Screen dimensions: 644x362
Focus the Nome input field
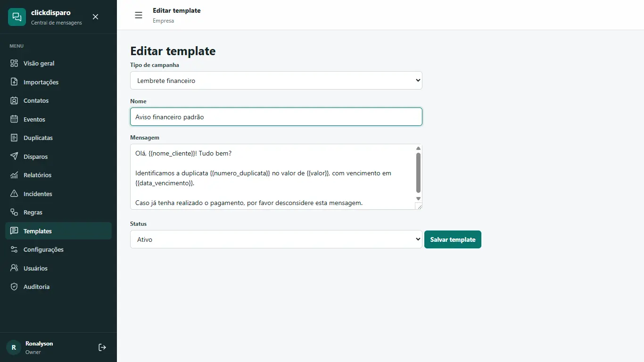pos(276,117)
